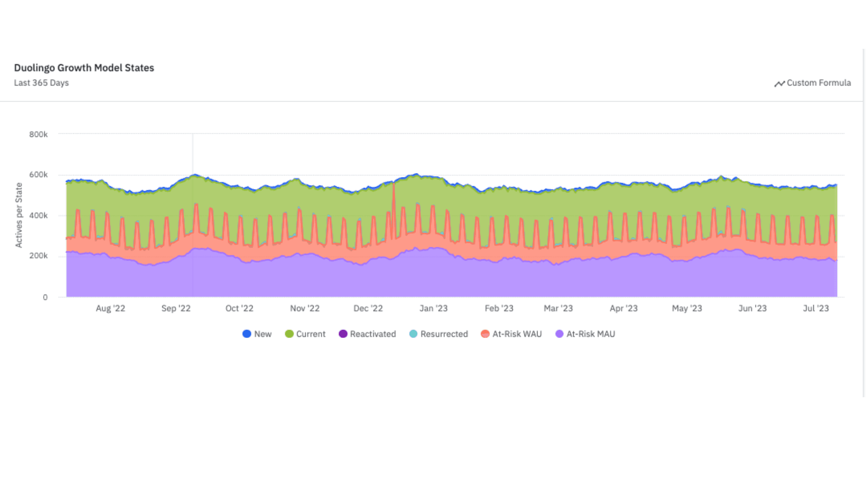Click the blue New legend dot
868x488 pixels.
point(247,333)
